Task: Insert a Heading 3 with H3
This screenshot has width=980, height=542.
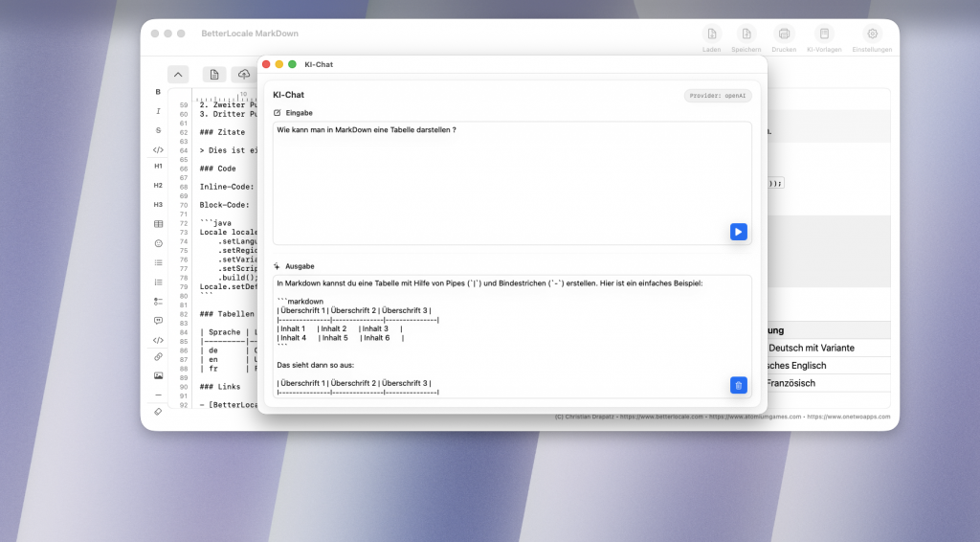Action: coord(158,204)
